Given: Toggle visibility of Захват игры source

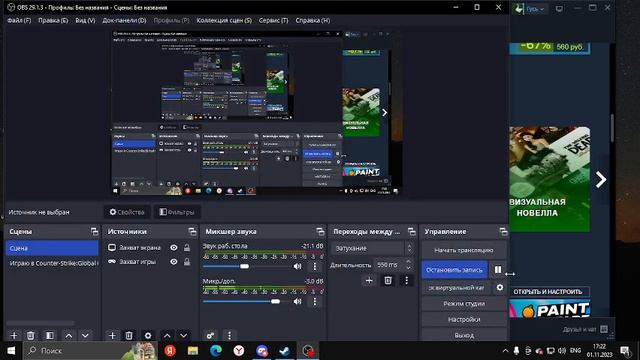Looking at the screenshot, I should click(174, 262).
